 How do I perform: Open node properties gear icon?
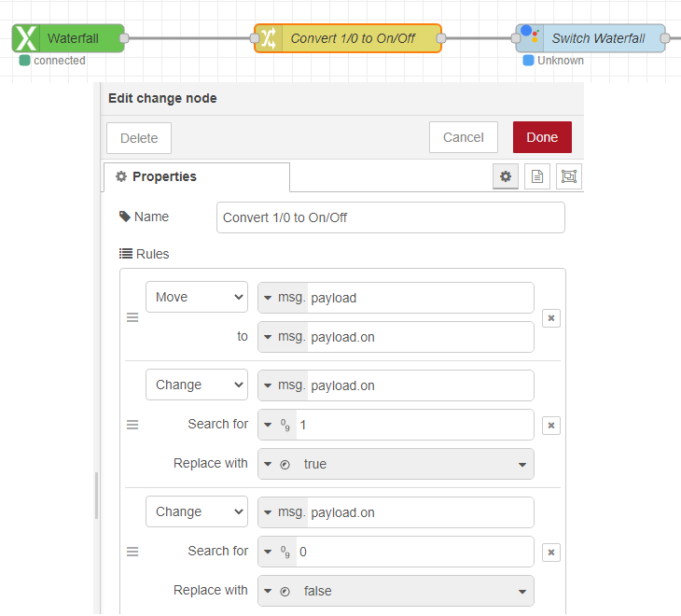(506, 176)
